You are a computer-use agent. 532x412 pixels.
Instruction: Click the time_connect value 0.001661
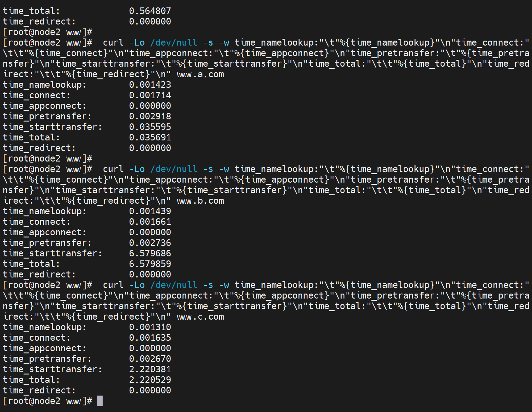150,222
